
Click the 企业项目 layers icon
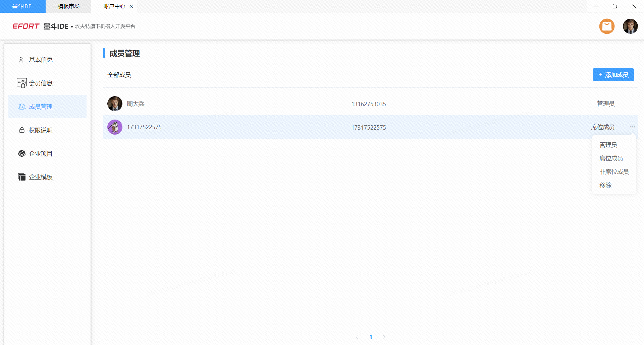(x=22, y=153)
